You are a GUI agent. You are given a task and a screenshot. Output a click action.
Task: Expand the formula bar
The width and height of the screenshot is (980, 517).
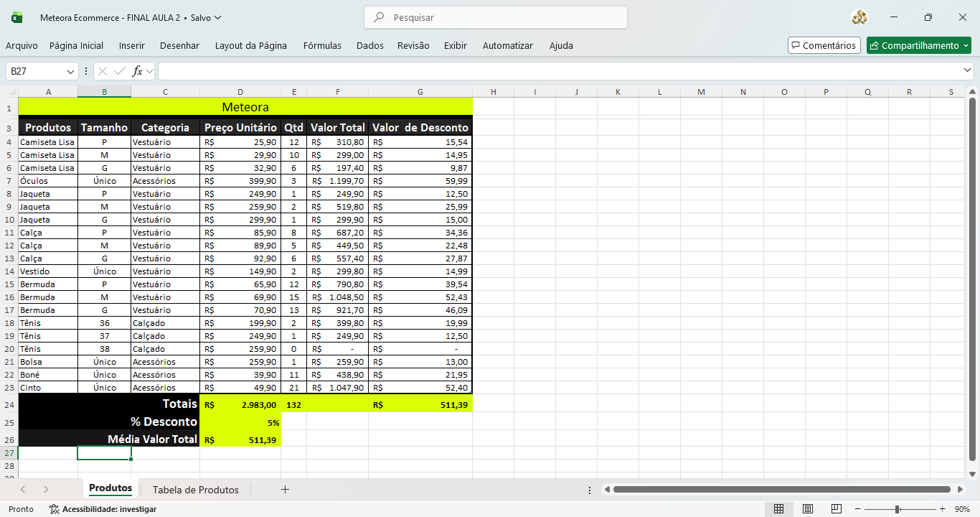coord(968,70)
